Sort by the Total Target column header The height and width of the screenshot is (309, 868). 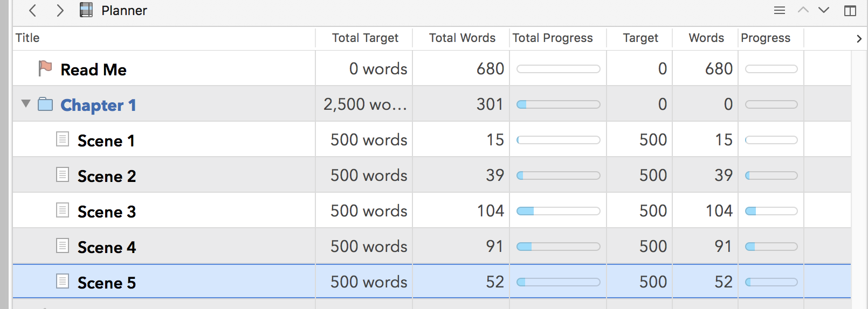365,38
